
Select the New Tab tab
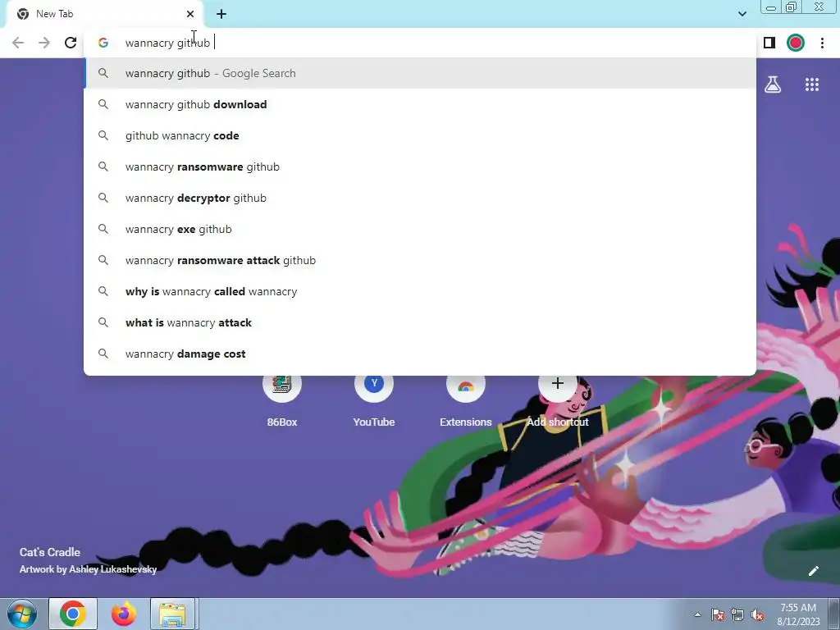coord(104,14)
